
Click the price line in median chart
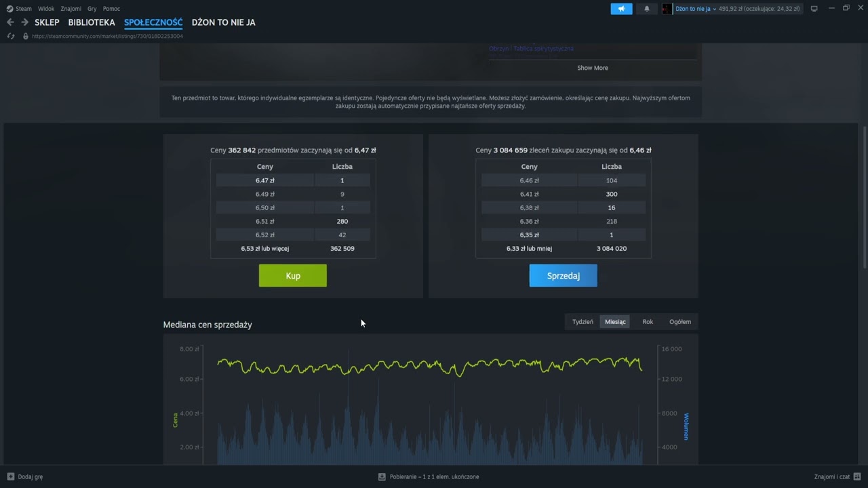point(430,366)
